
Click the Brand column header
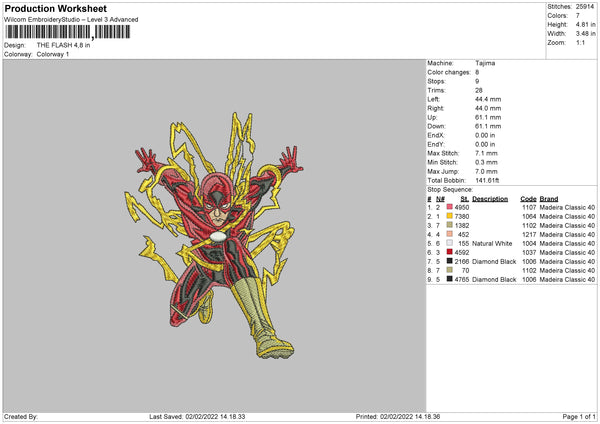coord(549,199)
